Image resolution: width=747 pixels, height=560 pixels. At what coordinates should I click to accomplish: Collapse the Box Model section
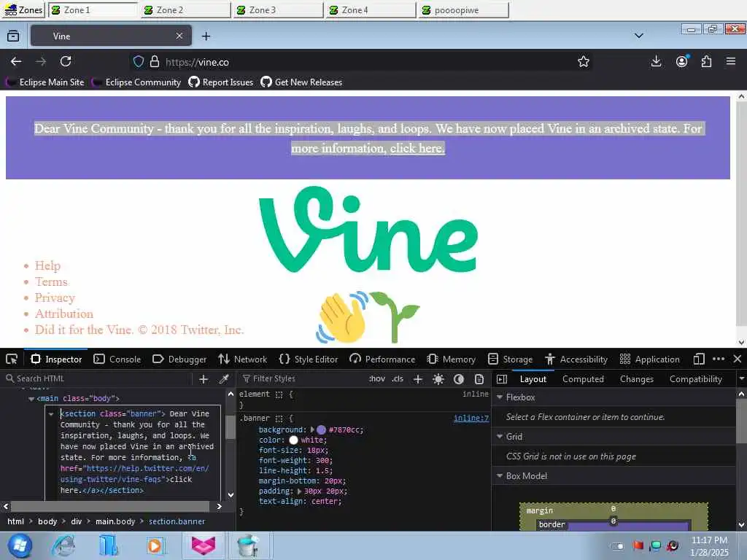coord(500,476)
